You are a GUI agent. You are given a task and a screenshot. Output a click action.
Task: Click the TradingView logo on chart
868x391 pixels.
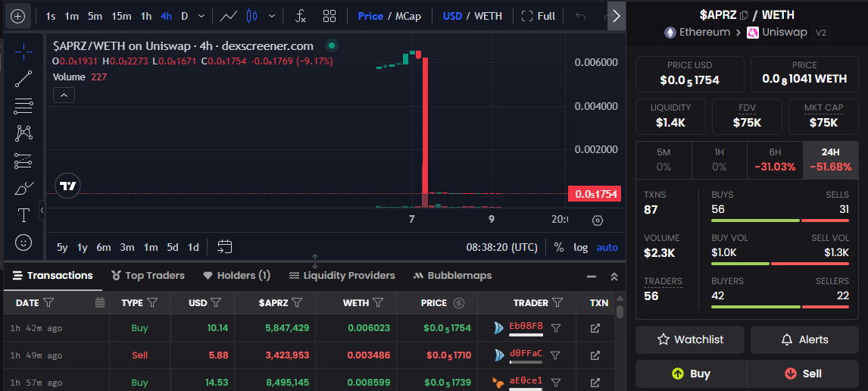point(68,186)
